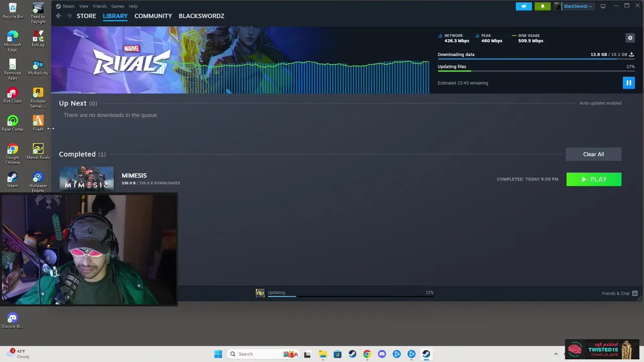The width and height of the screenshot is (644, 362).
Task: Click the Downloading data progress bar
Action: [536, 59]
